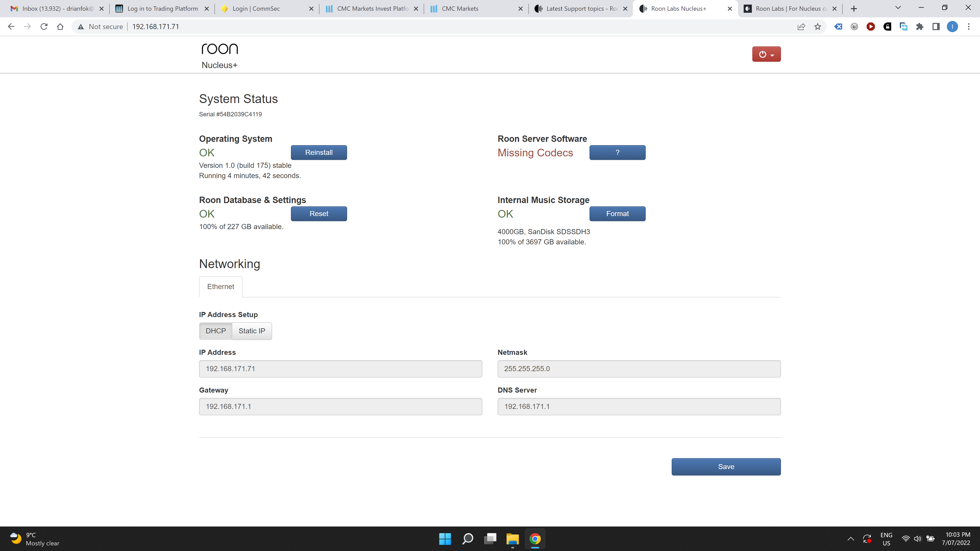Reset the Roon Database & Settings
This screenshot has height=551, width=980.
pyautogui.click(x=319, y=214)
